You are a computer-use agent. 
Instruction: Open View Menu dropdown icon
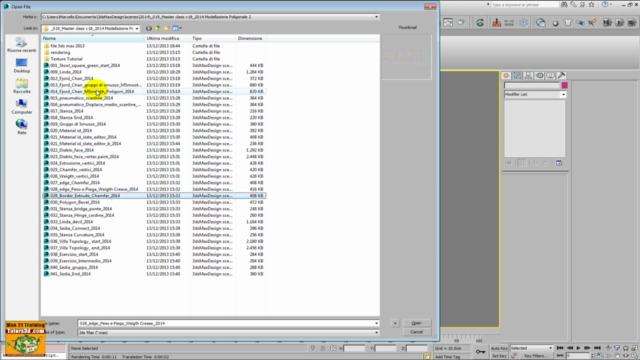pos(177,28)
